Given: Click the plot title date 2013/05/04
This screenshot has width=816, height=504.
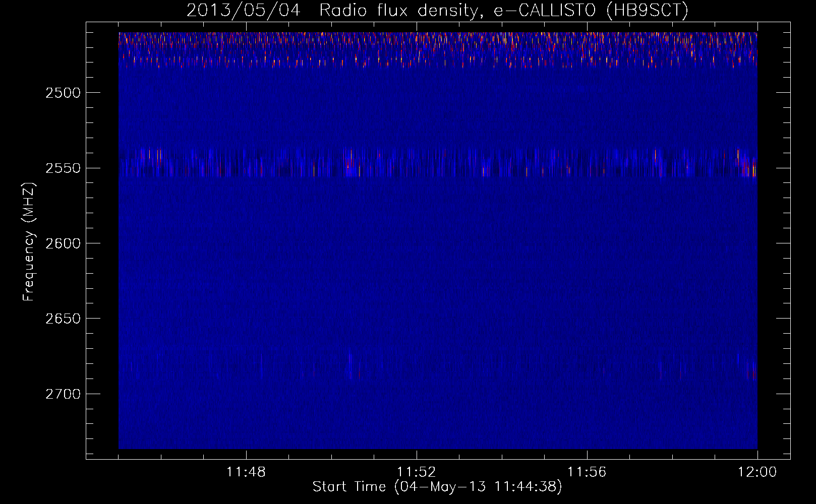Looking at the screenshot, I should click(x=244, y=10).
